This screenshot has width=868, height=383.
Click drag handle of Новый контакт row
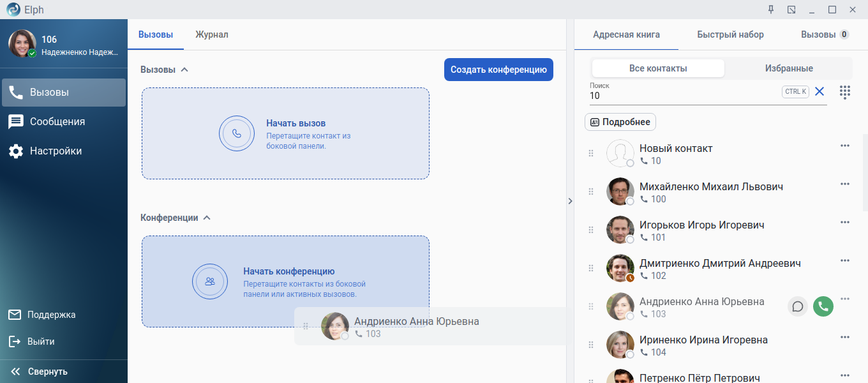click(x=591, y=153)
